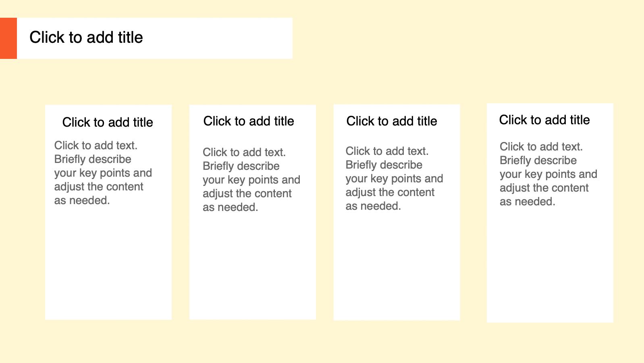
Task: Click "as needed." line in the second card
Action: pos(230,207)
